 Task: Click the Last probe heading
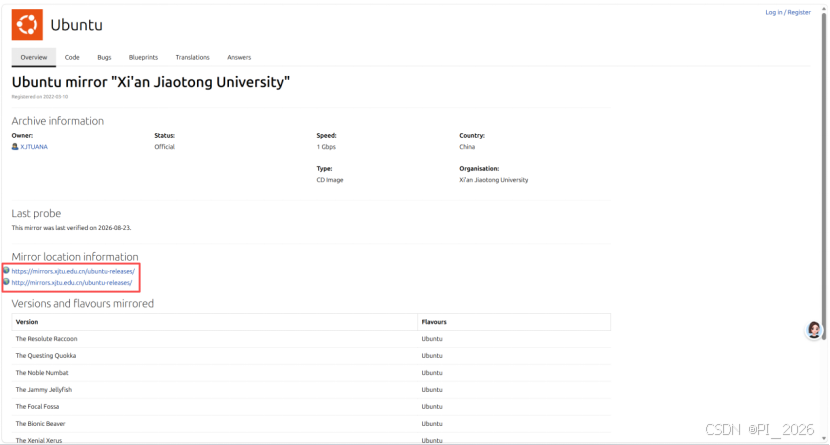point(36,213)
